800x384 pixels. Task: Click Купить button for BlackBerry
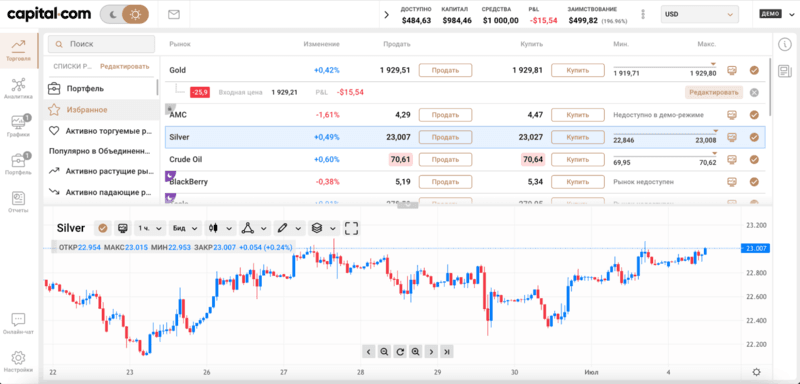pyautogui.click(x=578, y=182)
